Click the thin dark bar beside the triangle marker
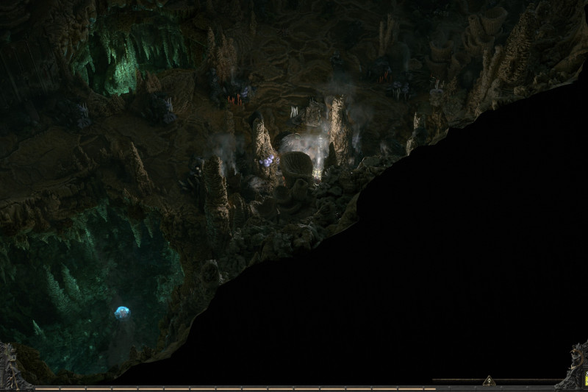The width and height of the screenshot is (588, 392). tap(456, 381)
